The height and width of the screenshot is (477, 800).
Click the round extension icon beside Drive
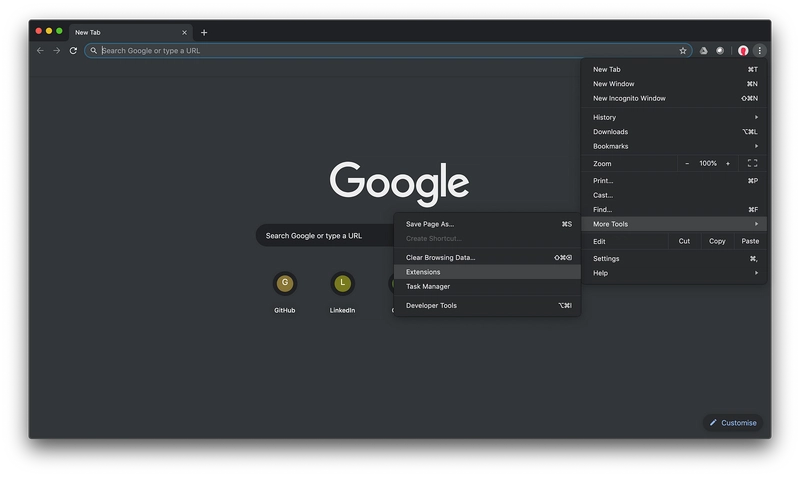[720, 51]
